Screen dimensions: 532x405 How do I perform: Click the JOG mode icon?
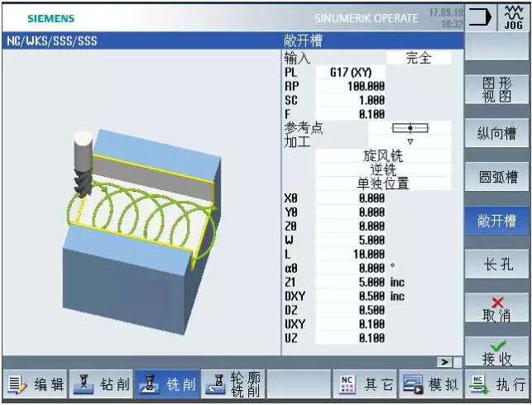[513, 17]
